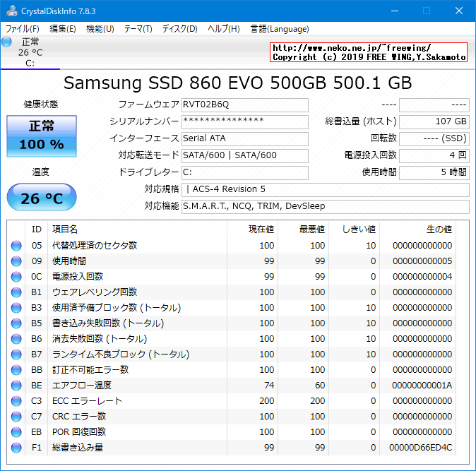Viewport: 476px width, 471px height.
Task: Click the blue status orb beside 正常 at top
Action: point(6,42)
